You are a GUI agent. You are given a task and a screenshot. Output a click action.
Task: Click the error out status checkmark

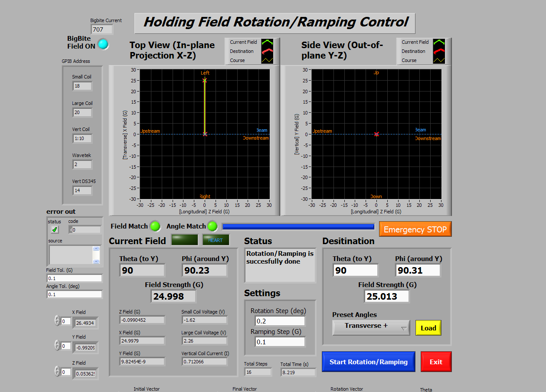[x=55, y=229]
